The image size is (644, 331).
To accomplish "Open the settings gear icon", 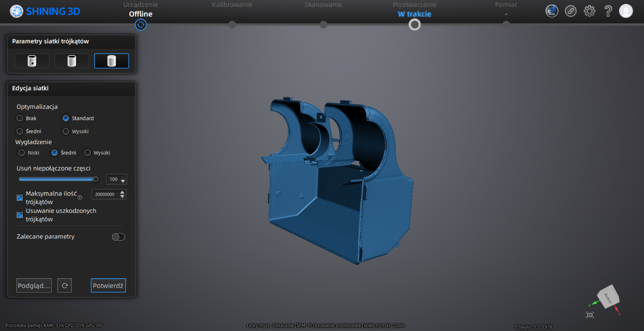I will pos(589,11).
